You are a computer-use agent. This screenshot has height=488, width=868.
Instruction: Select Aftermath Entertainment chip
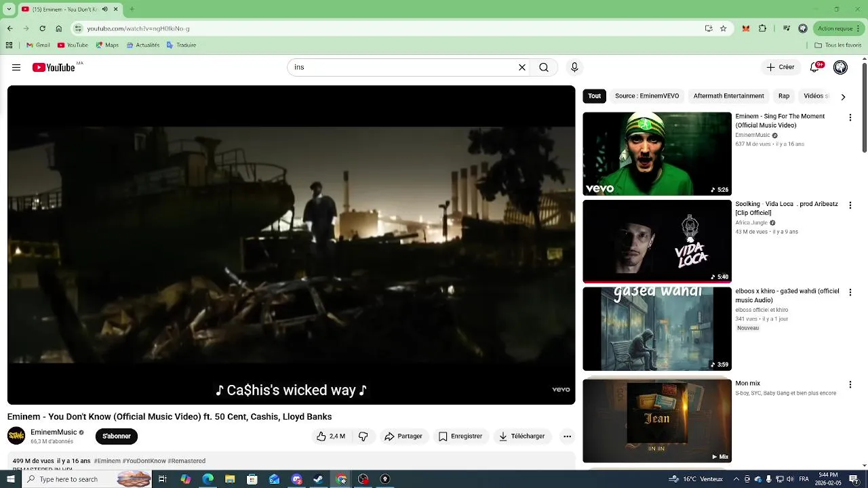click(729, 96)
